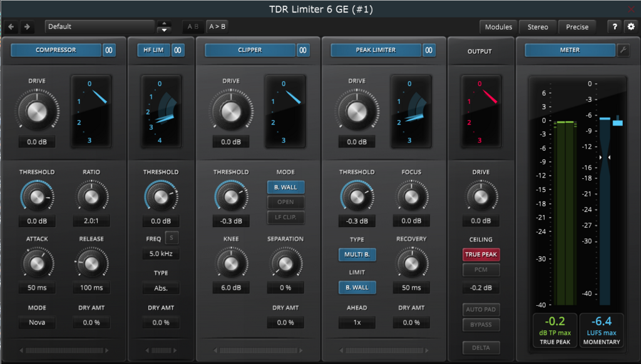Viewport: 641px width, 364px height.
Task: Enable the AUTO PAD button
Action: [x=481, y=309]
